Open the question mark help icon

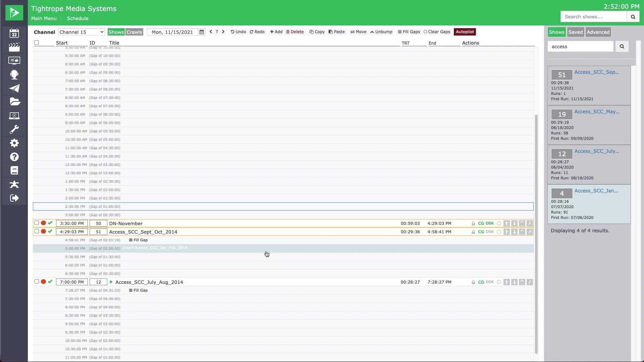coord(14,157)
